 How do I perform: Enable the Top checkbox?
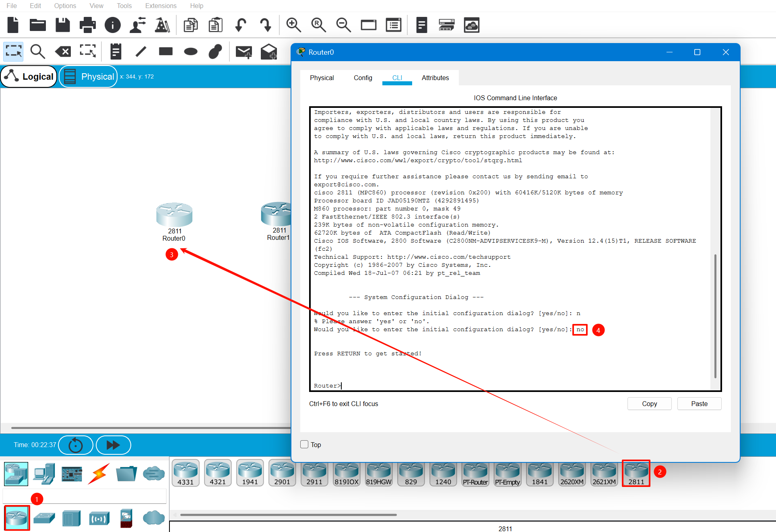point(304,444)
